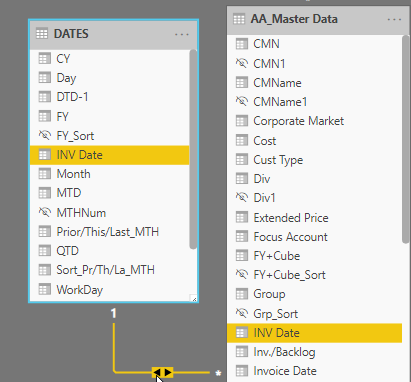This screenshot has height=382, width=411.
Task: Click the relationship's many-side asterisk marker
Action: (218, 374)
